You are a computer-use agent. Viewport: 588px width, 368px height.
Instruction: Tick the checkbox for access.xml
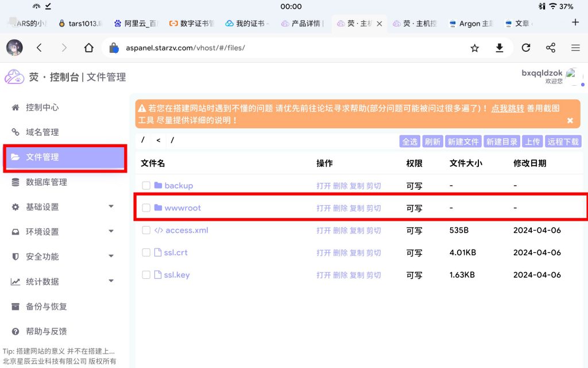point(146,230)
